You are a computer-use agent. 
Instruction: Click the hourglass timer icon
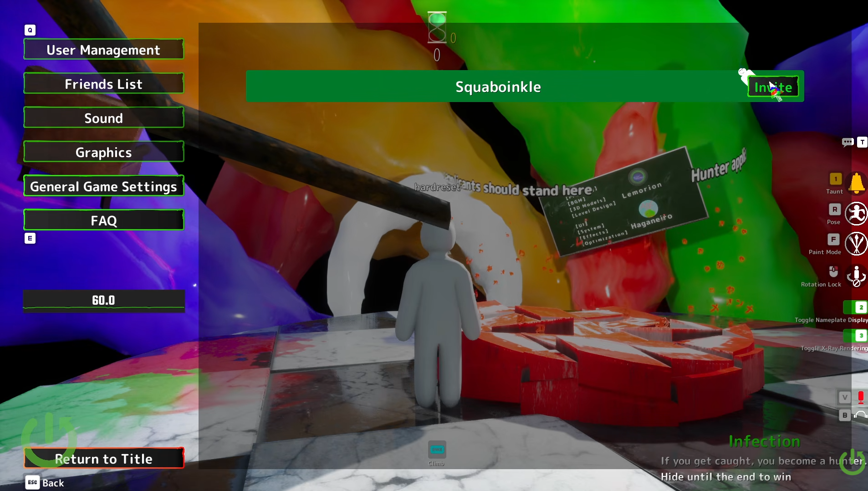point(437,27)
